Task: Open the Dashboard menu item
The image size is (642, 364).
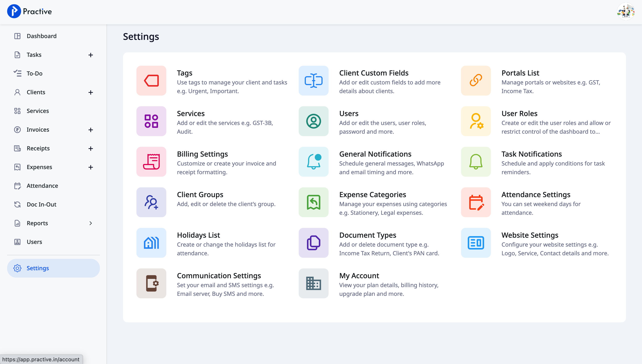Action: [41, 36]
